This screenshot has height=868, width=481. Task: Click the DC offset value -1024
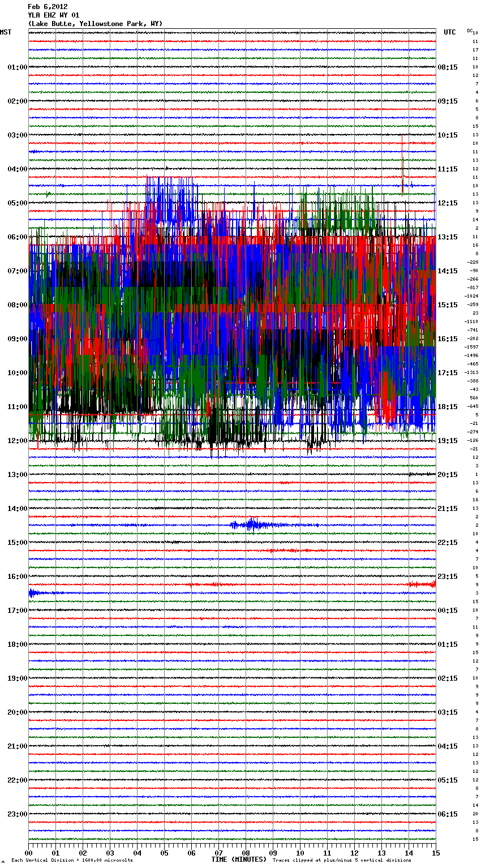click(x=471, y=296)
